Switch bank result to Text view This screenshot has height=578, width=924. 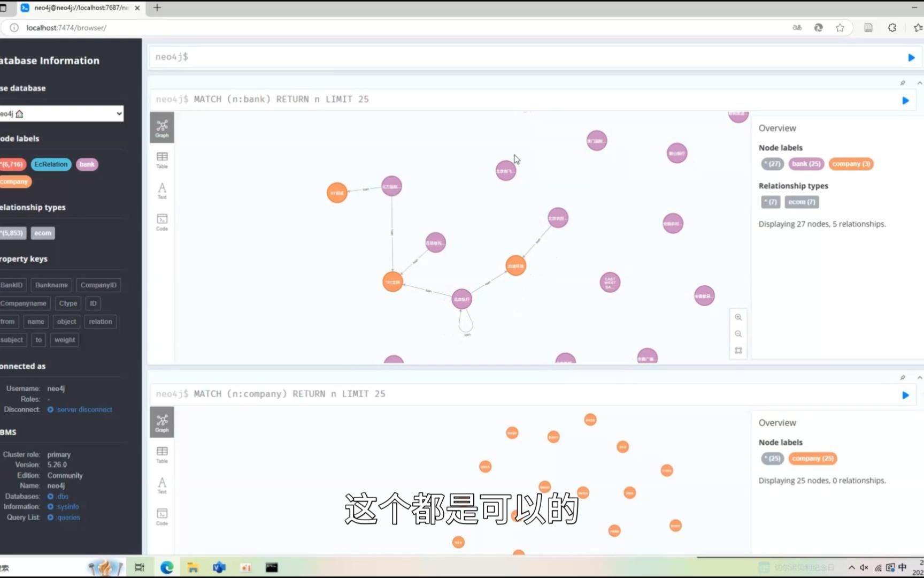click(162, 191)
